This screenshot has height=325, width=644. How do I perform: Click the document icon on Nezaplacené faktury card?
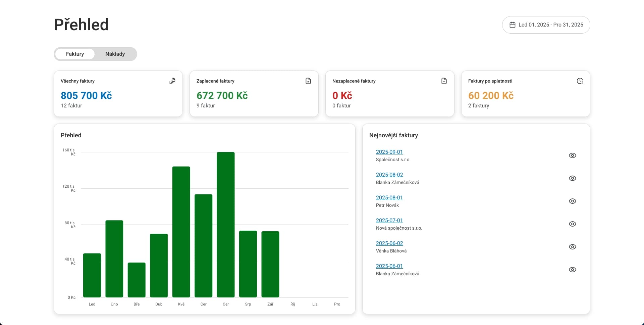pos(444,81)
